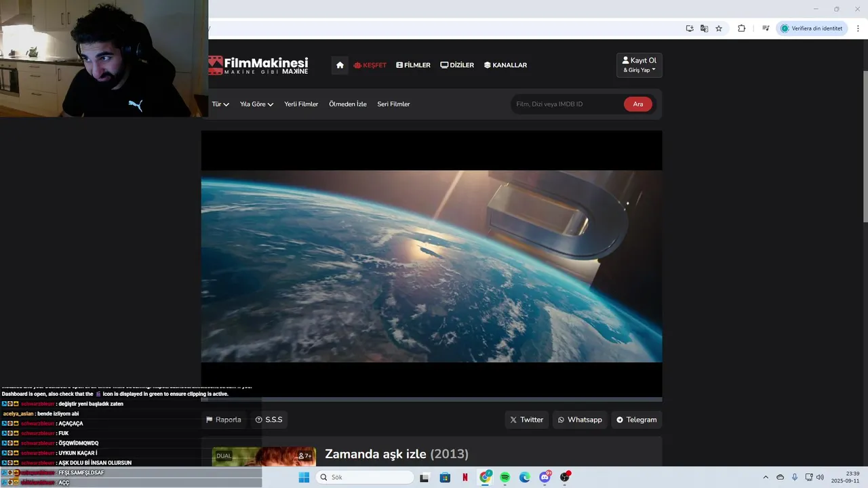Open Microsoft Edge from the taskbar
The height and width of the screenshot is (488, 868).
(525, 477)
